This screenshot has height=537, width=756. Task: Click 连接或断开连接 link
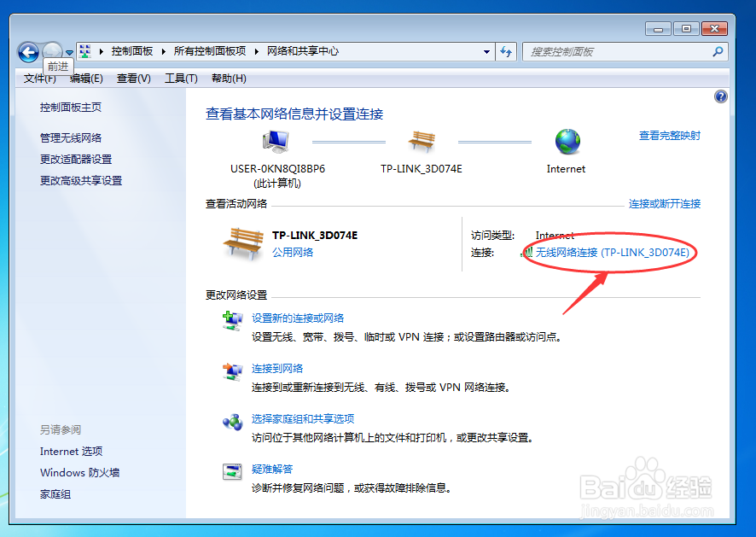point(665,203)
